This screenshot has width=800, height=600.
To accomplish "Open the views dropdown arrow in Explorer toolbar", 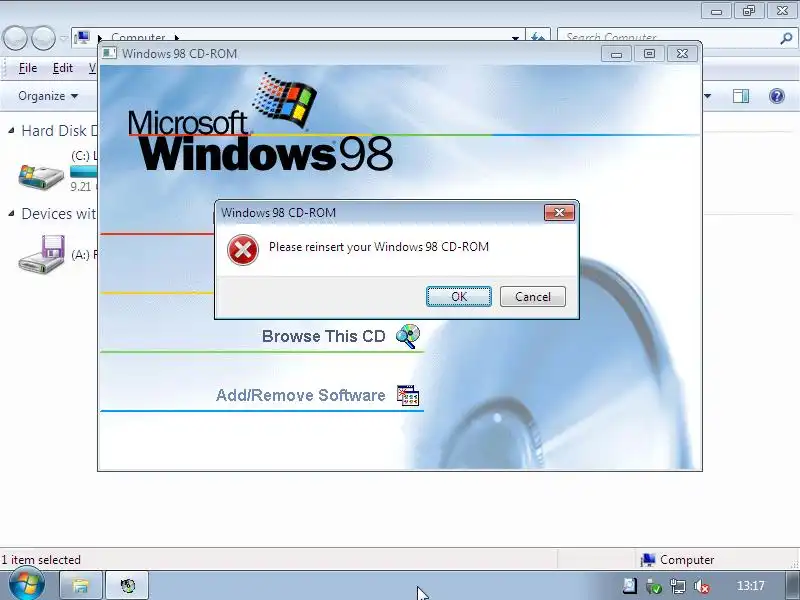I will (x=707, y=96).
